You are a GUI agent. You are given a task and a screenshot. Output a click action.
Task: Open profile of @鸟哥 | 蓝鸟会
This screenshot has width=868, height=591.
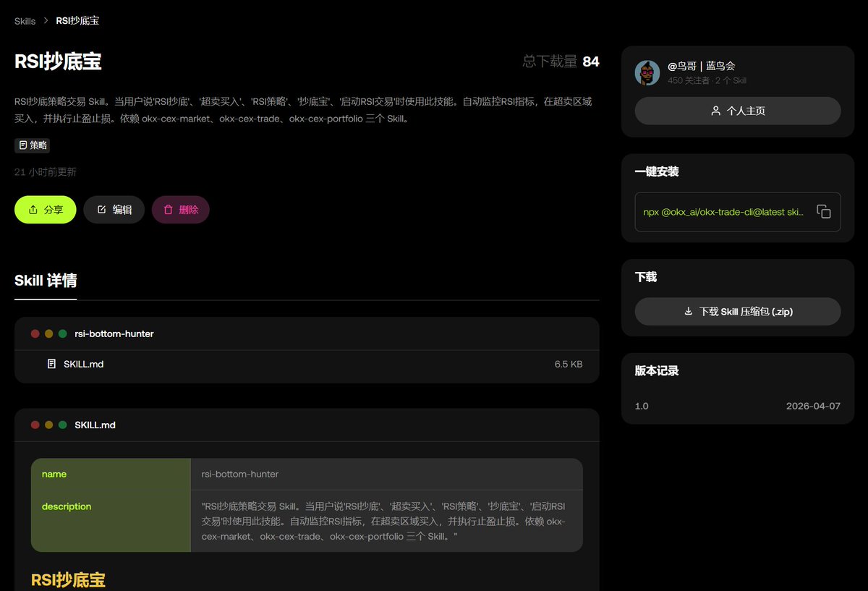pos(702,65)
